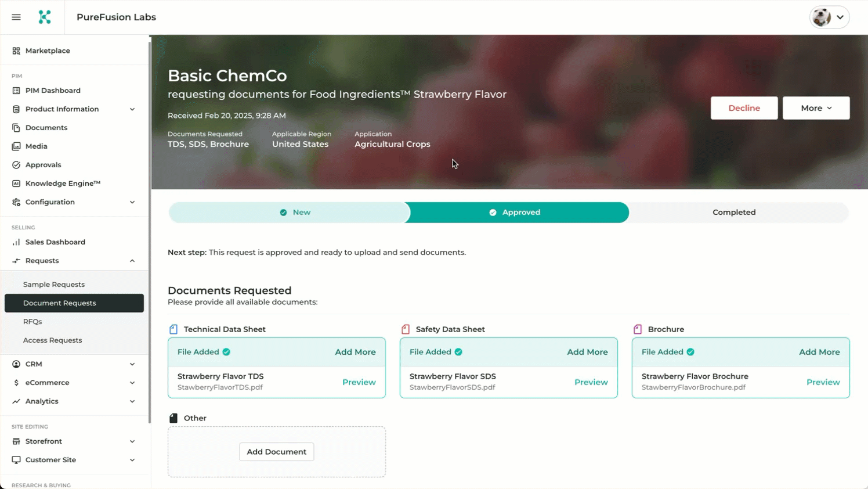The image size is (868, 489).
Task: Open Approvals checkmark icon
Action: (x=16, y=165)
